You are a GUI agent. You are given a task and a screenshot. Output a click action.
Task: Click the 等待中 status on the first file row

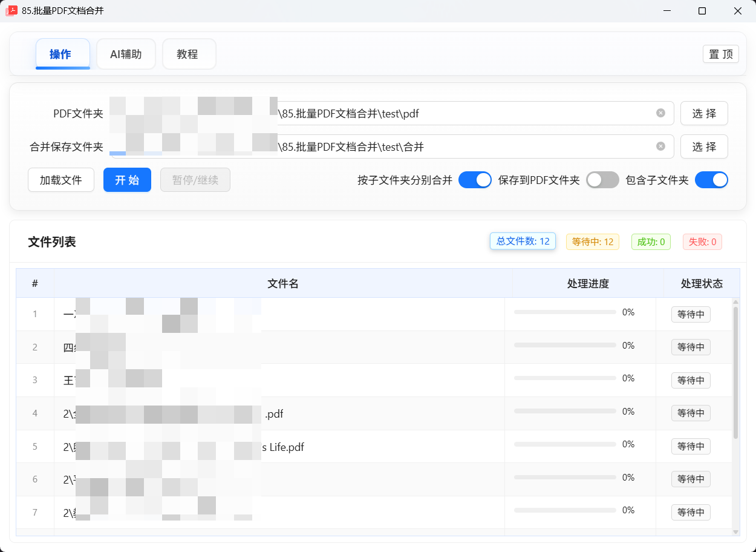(x=691, y=314)
